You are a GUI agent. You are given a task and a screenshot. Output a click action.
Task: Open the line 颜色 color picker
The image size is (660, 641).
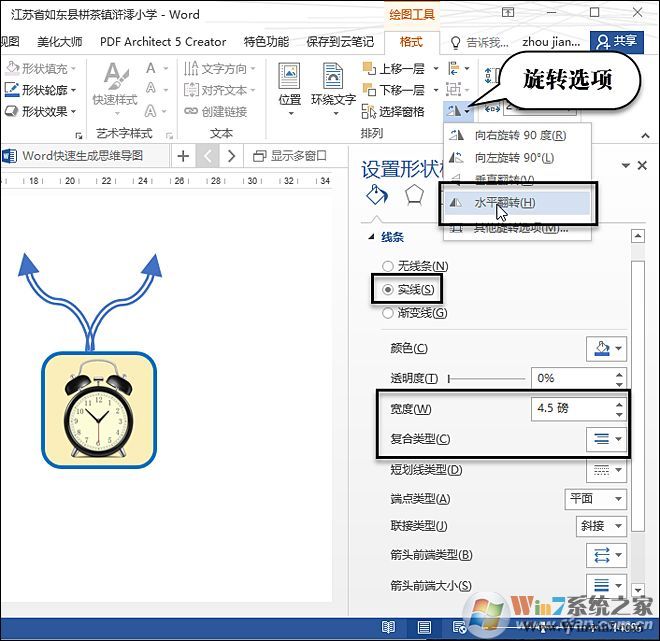605,348
